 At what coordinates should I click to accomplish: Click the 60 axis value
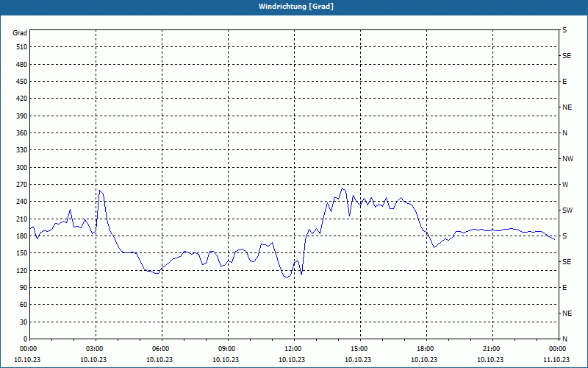(24, 305)
